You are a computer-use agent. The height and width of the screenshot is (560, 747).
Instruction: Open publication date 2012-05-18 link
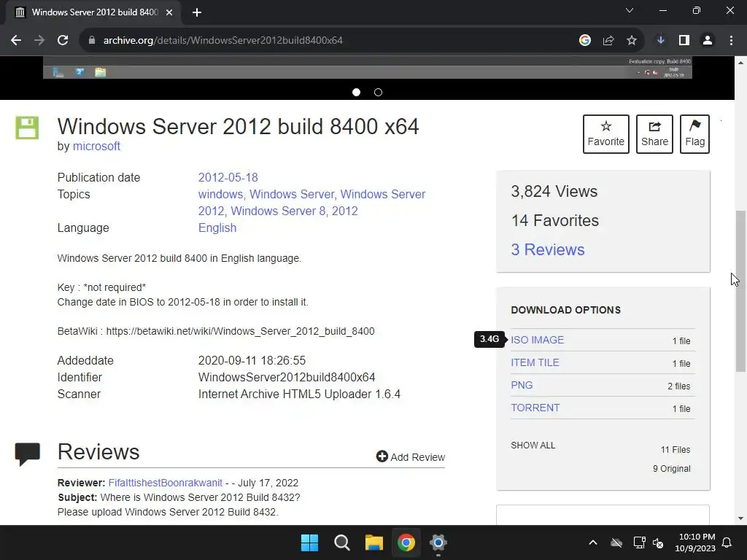(x=228, y=178)
